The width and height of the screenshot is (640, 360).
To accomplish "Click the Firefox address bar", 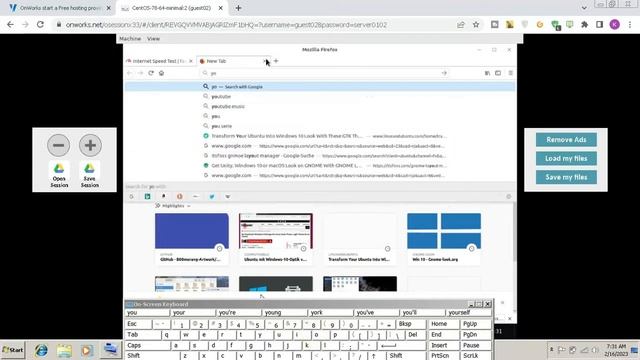I will [x=324, y=73].
